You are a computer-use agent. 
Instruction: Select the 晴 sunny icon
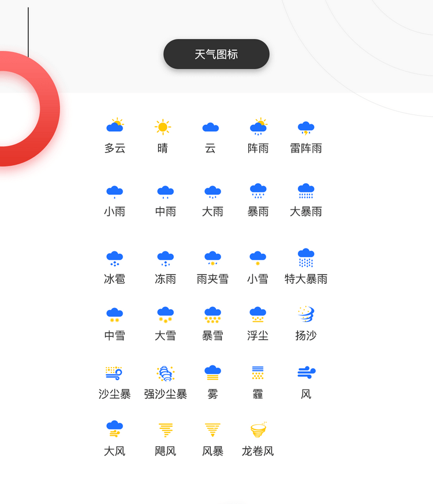(163, 127)
